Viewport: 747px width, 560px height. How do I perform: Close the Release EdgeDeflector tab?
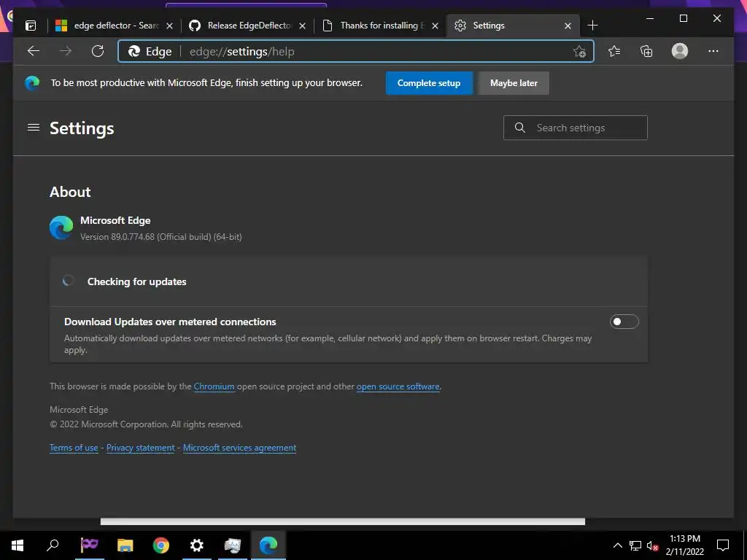pyautogui.click(x=303, y=26)
